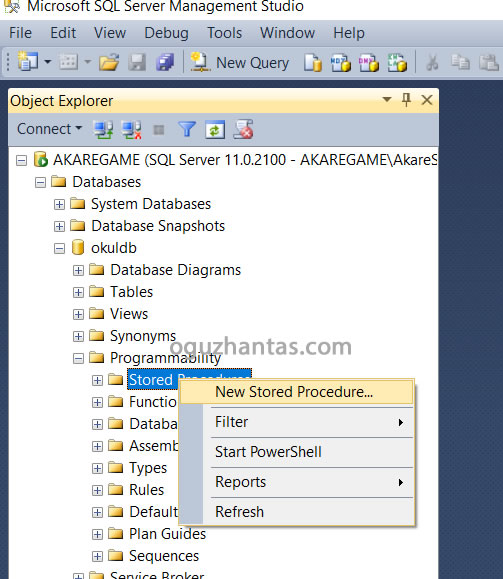Viewport: 503px width, 579px height.
Task: Toggle the Object Explorer auto-hide pin
Action: click(x=406, y=100)
